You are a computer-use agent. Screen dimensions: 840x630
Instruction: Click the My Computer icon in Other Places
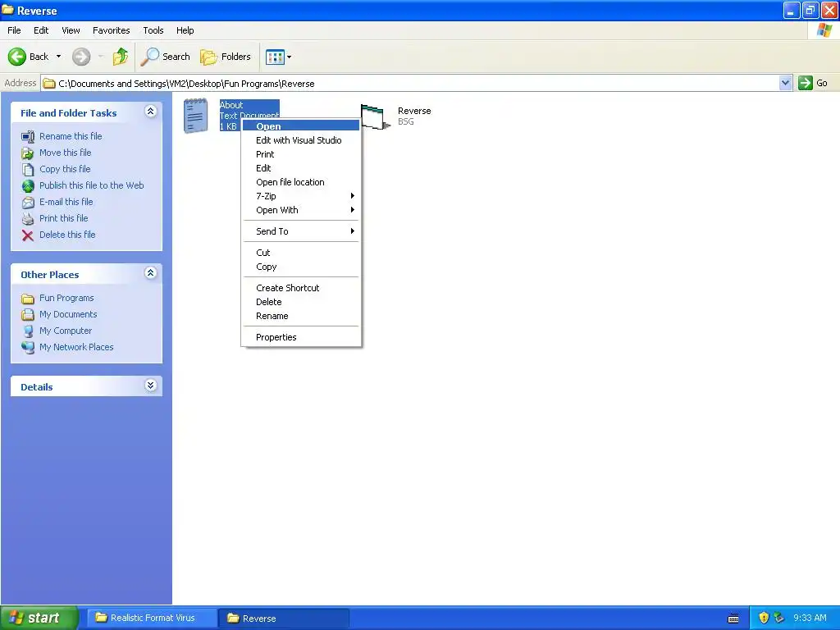[x=28, y=331]
